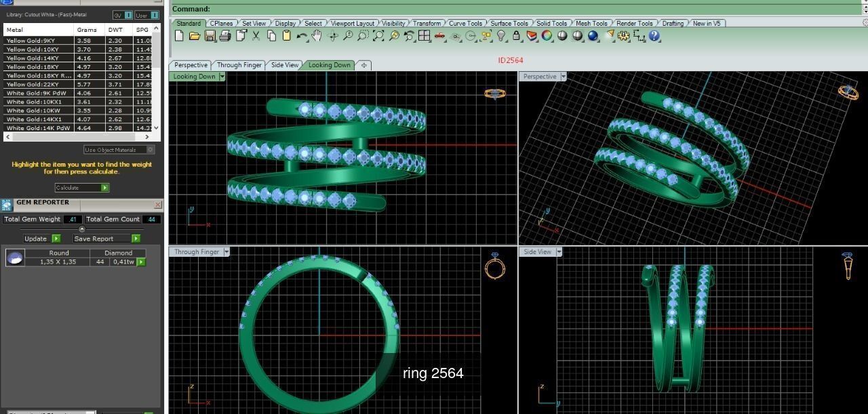The image size is (868, 414).
Task: Select the Rotate View tool
Action: pos(332,35)
